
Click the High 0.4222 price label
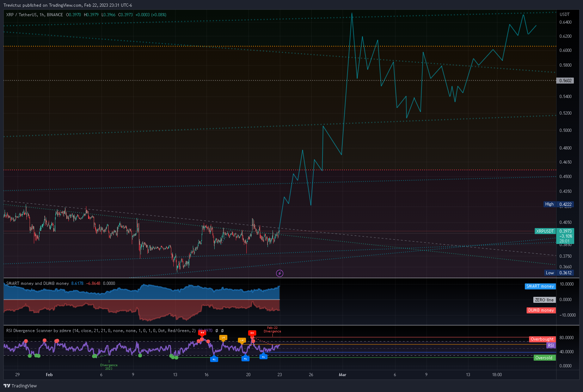click(559, 204)
